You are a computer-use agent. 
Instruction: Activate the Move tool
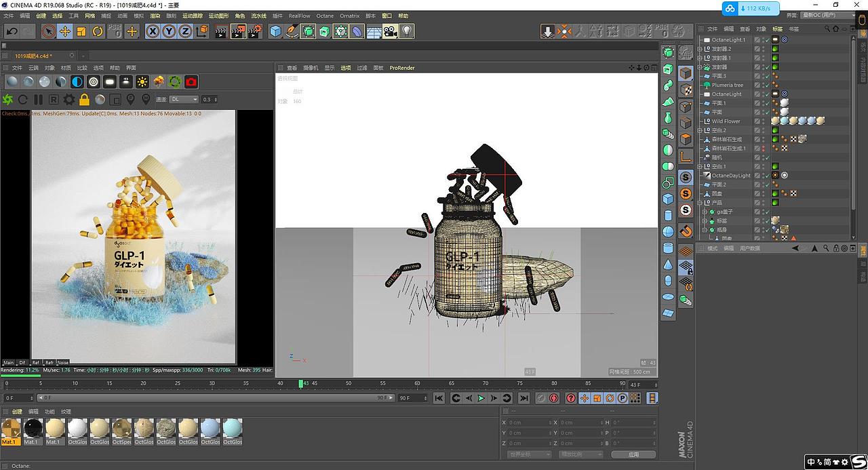[65, 31]
